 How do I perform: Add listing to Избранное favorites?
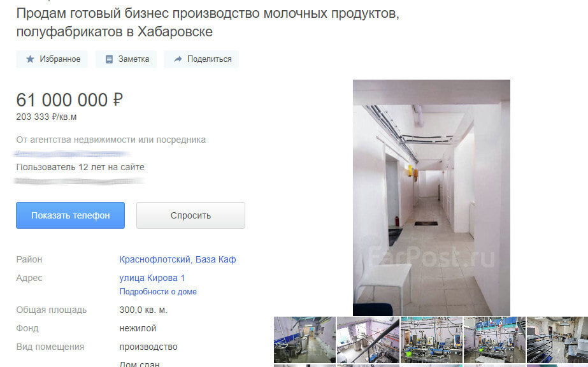pos(52,59)
